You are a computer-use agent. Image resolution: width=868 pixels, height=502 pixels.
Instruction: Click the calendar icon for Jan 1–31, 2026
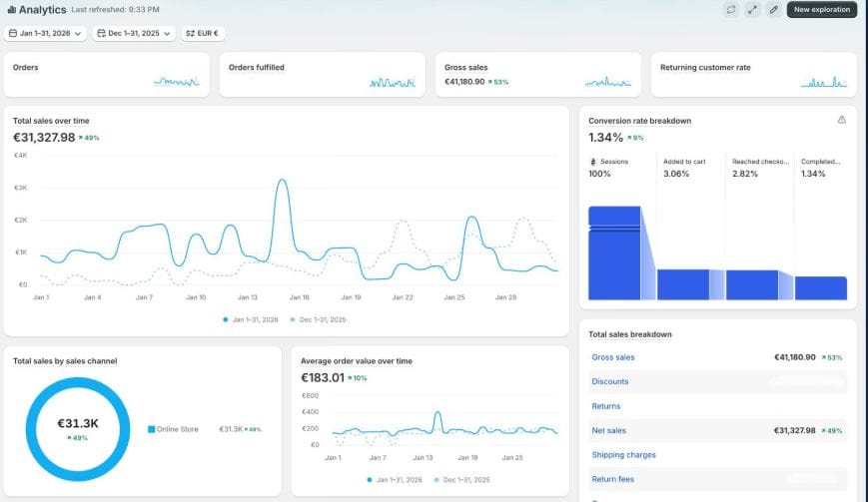pyautogui.click(x=13, y=33)
